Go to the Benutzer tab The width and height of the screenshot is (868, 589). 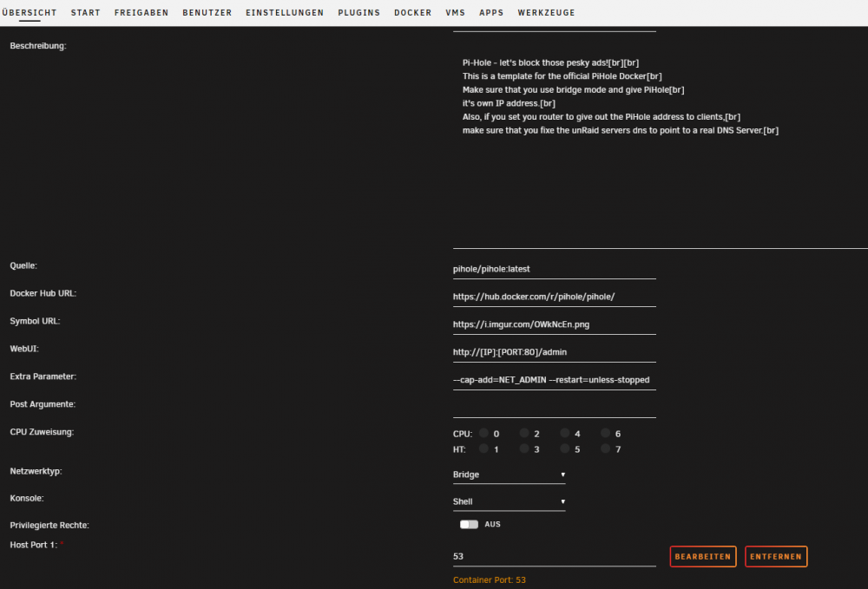(x=207, y=12)
